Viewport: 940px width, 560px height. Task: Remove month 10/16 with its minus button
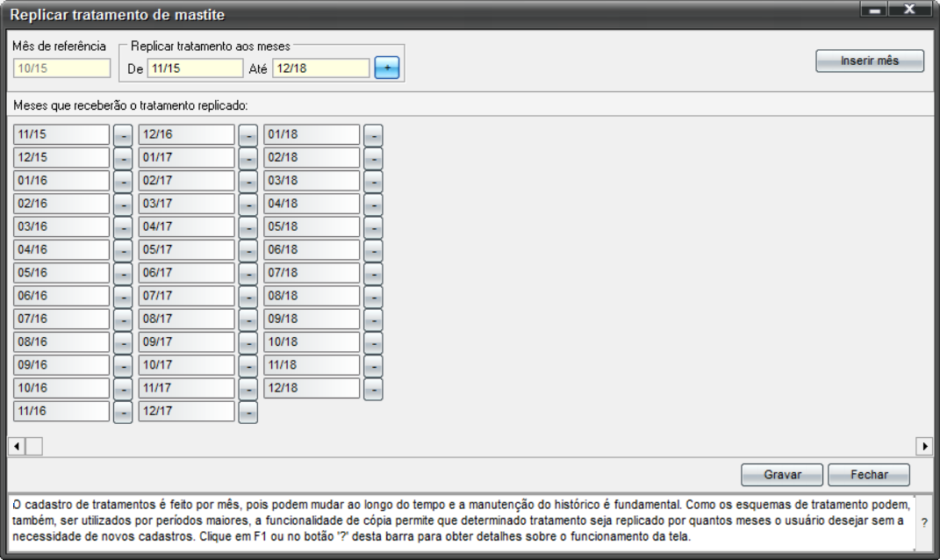123,389
